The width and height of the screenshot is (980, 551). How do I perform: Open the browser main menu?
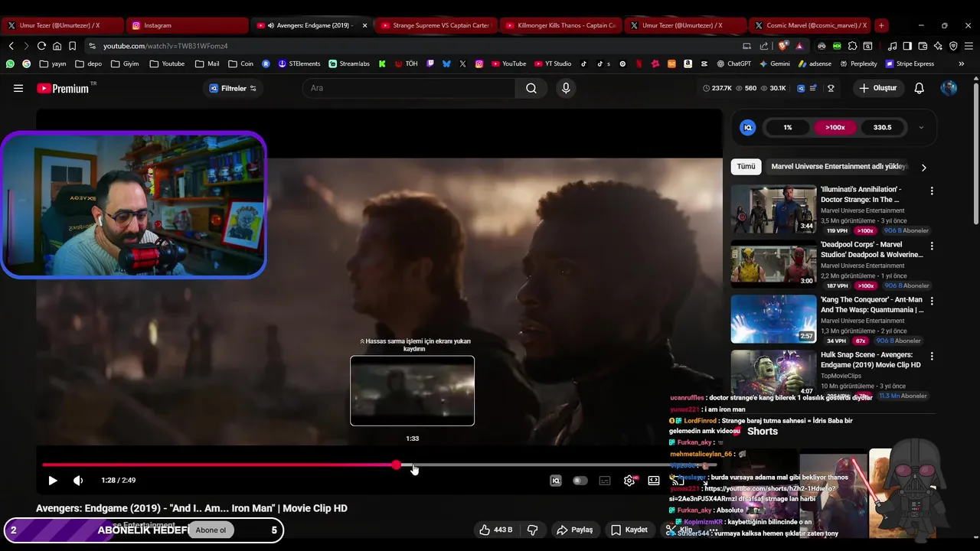tap(969, 46)
